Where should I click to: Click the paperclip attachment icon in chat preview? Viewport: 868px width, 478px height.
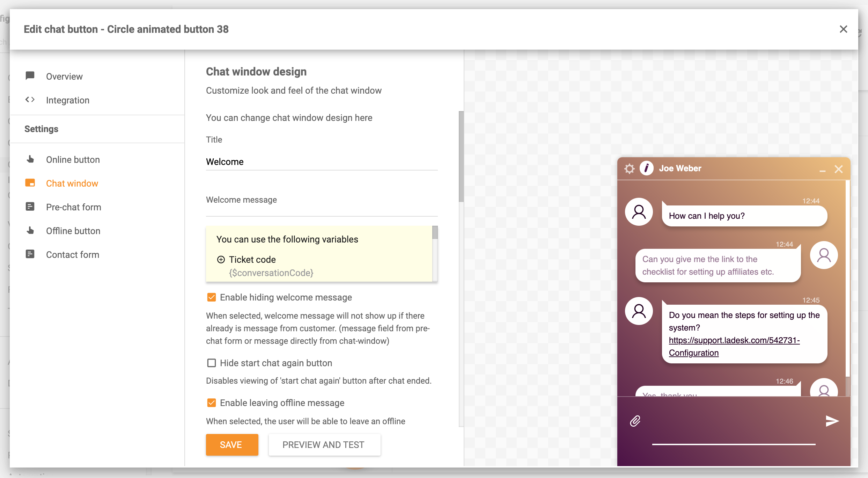(636, 421)
